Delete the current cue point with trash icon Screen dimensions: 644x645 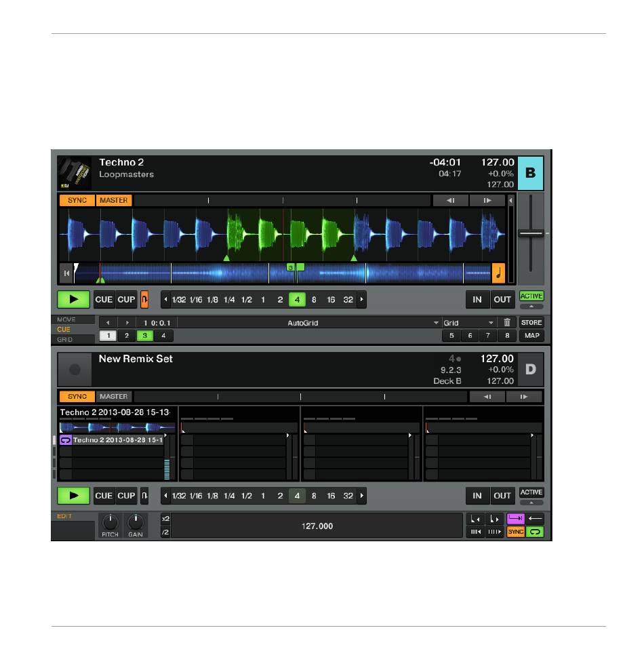tap(507, 323)
